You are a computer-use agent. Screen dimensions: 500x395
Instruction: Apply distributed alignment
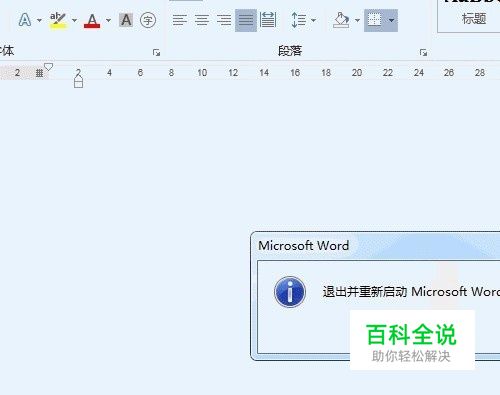tap(268, 20)
